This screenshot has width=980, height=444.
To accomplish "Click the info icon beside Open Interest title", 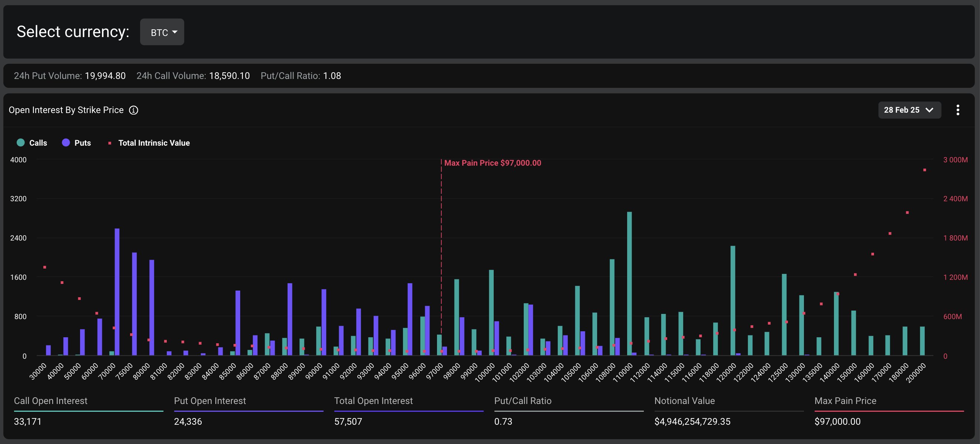I will [133, 110].
